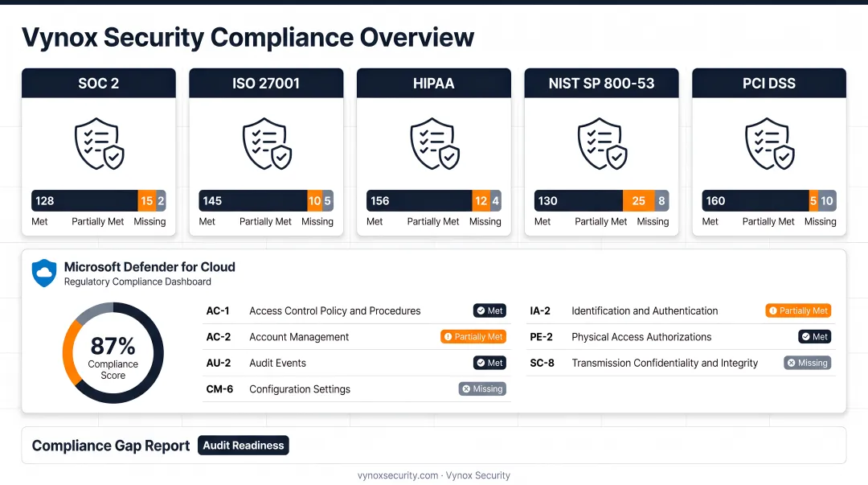Click PCI DSS missing segment showing 10
The width and height of the screenshot is (868, 485).
point(827,200)
